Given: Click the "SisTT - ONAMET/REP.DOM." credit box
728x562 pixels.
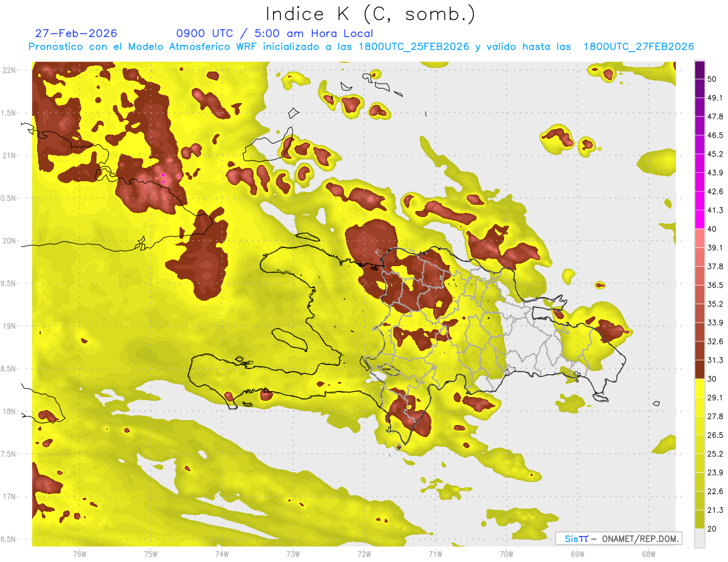Looking at the screenshot, I should (618, 538).
